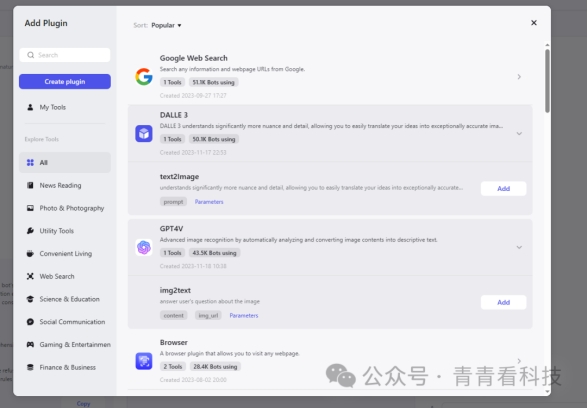The image size is (588, 408).
Task: Click the Social Communication chat icon
Action: tap(30, 322)
